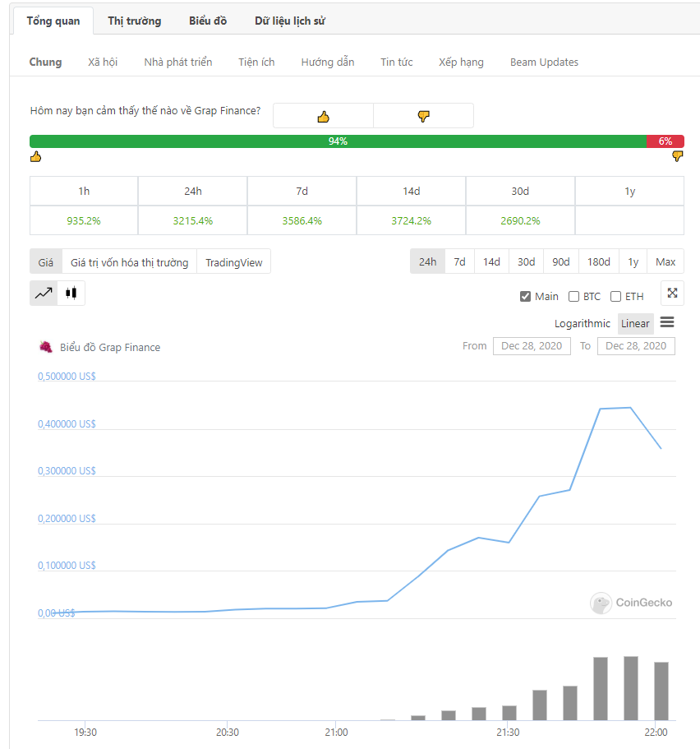Open the From date picker
Image resolution: width=700 pixels, height=749 pixels.
point(532,346)
